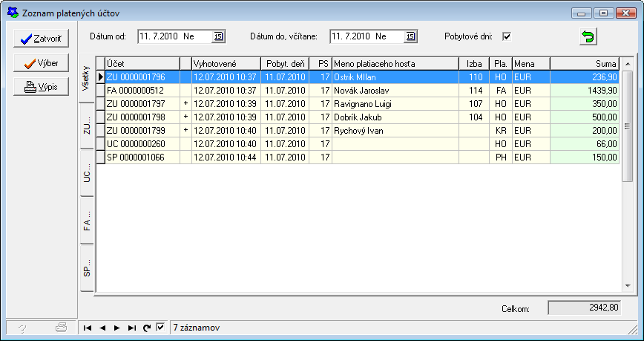Image resolution: width=644 pixels, height=341 pixels.
Task: Go to first record navigation arrow
Action: [x=88, y=328]
